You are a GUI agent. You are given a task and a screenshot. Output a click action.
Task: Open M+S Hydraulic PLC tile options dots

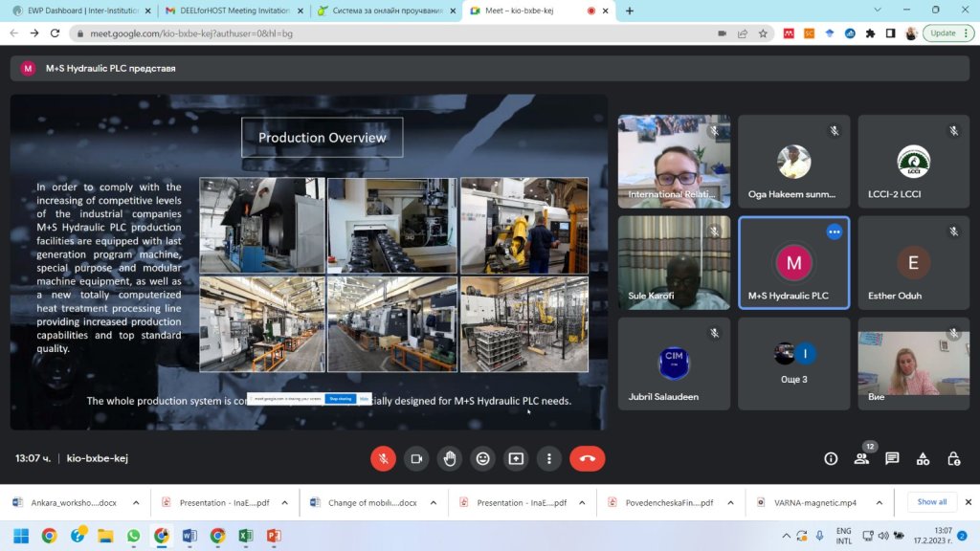click(835, 231)
